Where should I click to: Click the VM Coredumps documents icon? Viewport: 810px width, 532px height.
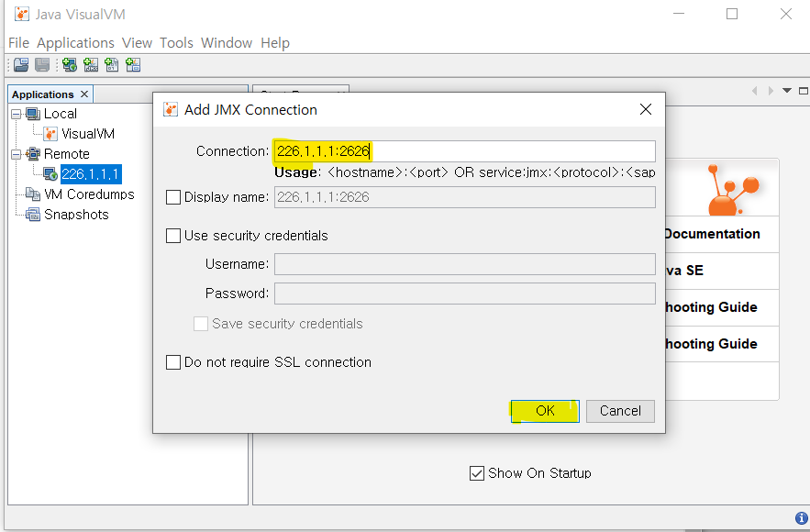click(x=33, y=194)
